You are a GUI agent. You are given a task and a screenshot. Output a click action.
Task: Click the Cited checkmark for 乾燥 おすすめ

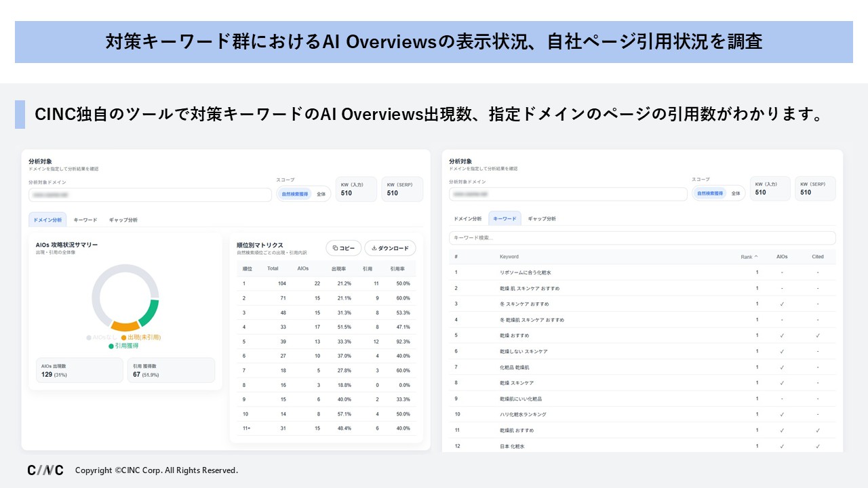pos(818,335)
